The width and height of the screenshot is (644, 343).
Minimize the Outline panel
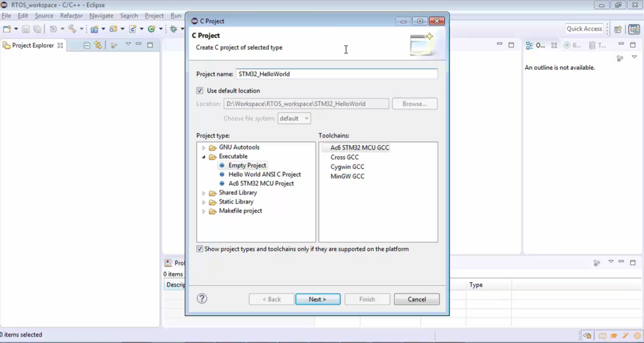click(x=621, y=44)
